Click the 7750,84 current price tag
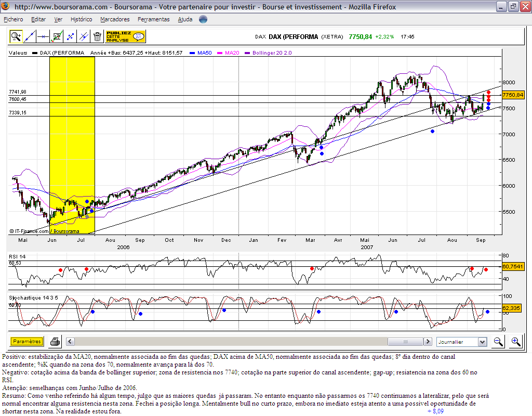The height and width of the screenshot is (416, 532). [x=513, y=95]
